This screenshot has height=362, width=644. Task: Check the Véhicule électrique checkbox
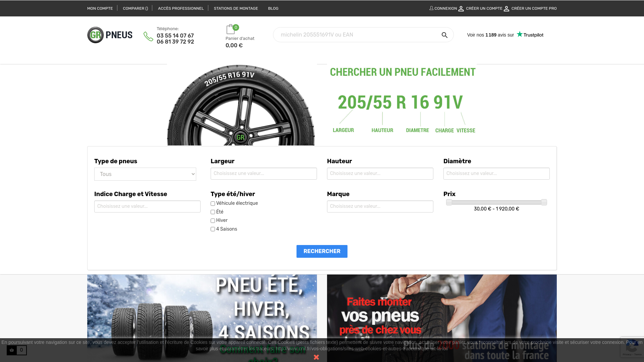213,203
